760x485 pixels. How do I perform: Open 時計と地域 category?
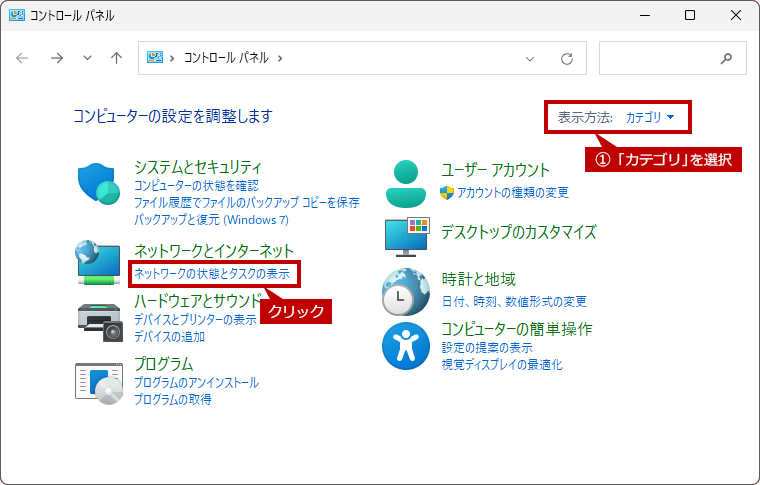478,279
